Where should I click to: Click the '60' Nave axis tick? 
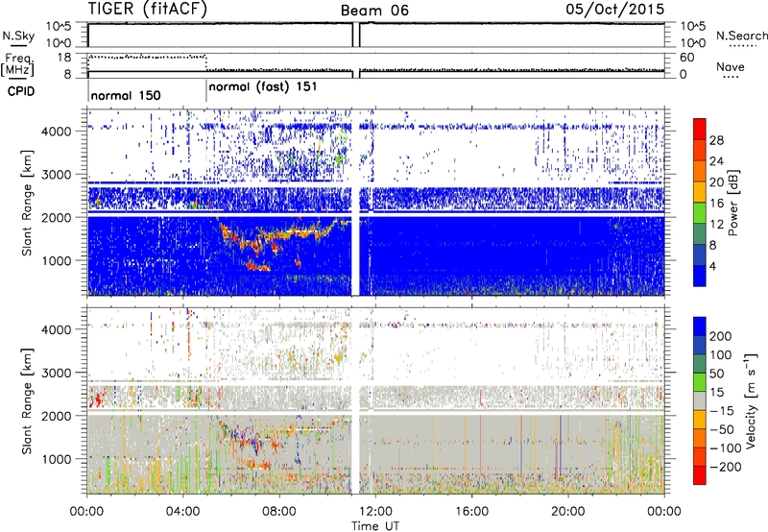point(686,58)
